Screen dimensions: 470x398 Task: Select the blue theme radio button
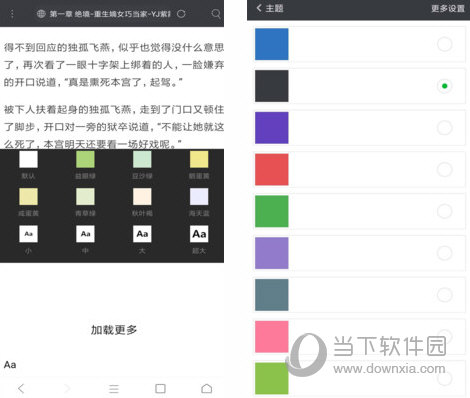click(x=444, y=44)
